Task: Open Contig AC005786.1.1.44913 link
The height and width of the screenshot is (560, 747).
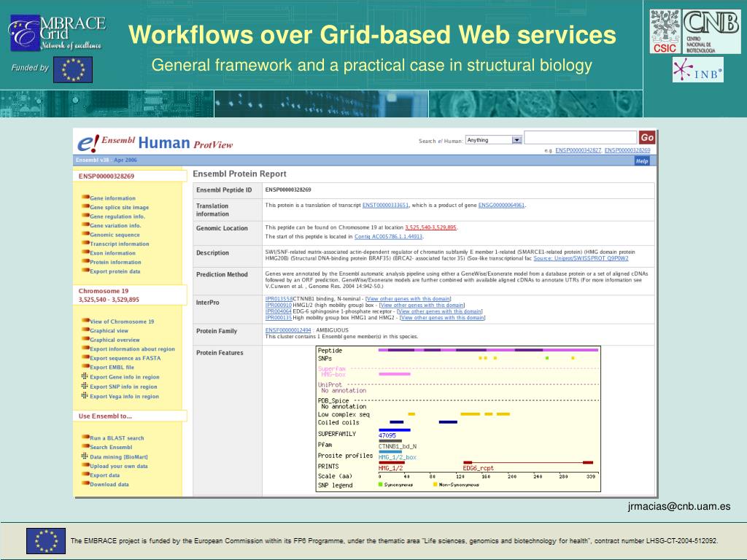Action: point(388,237)
